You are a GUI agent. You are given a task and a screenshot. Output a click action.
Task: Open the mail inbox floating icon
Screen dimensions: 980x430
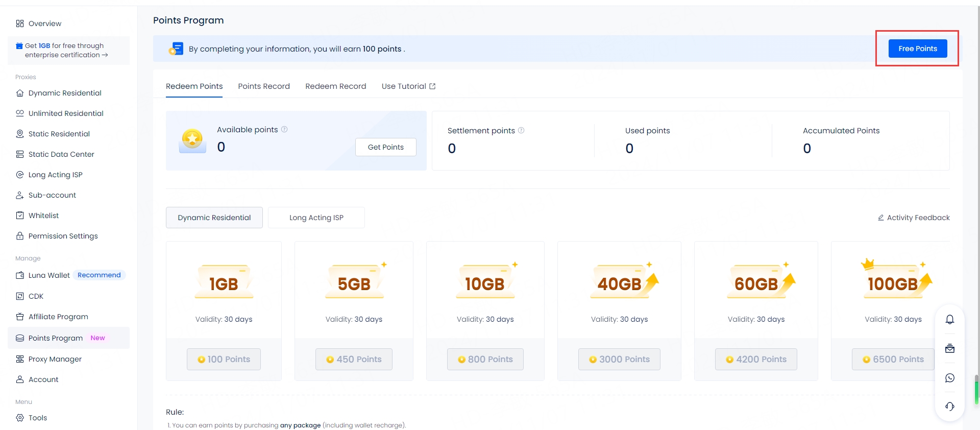949,349
